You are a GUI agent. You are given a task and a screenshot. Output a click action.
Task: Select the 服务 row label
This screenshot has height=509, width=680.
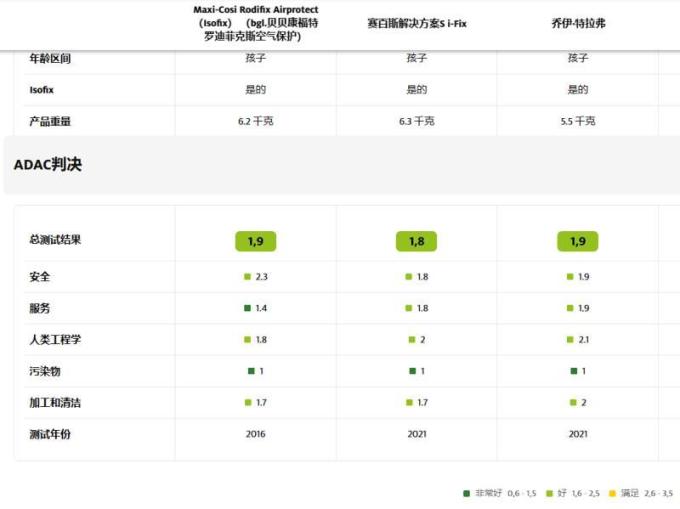click(x=39, y=308)
